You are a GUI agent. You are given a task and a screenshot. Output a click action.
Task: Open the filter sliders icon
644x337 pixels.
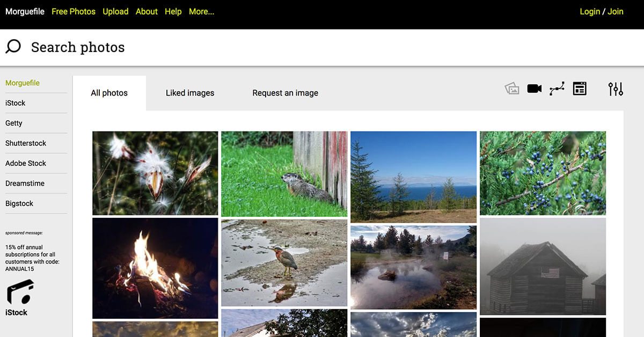pyautogui.click(x=616, y=89)
